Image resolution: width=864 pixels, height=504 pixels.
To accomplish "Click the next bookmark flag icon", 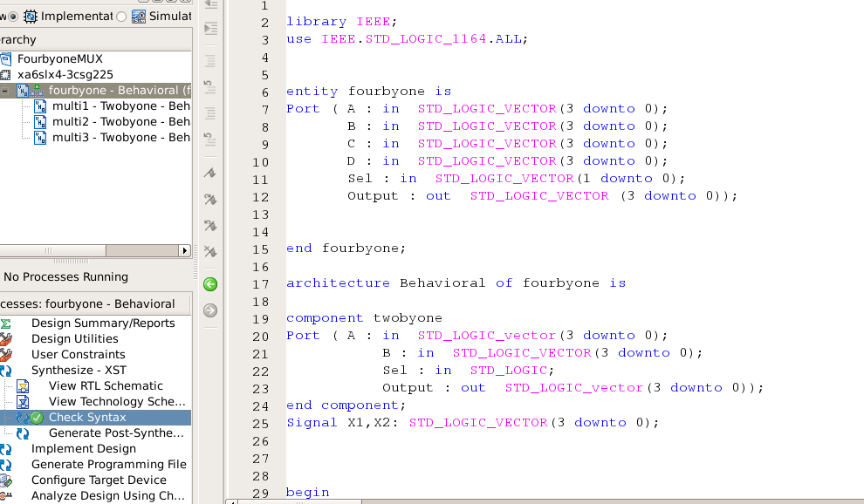I will click(210, 199).
